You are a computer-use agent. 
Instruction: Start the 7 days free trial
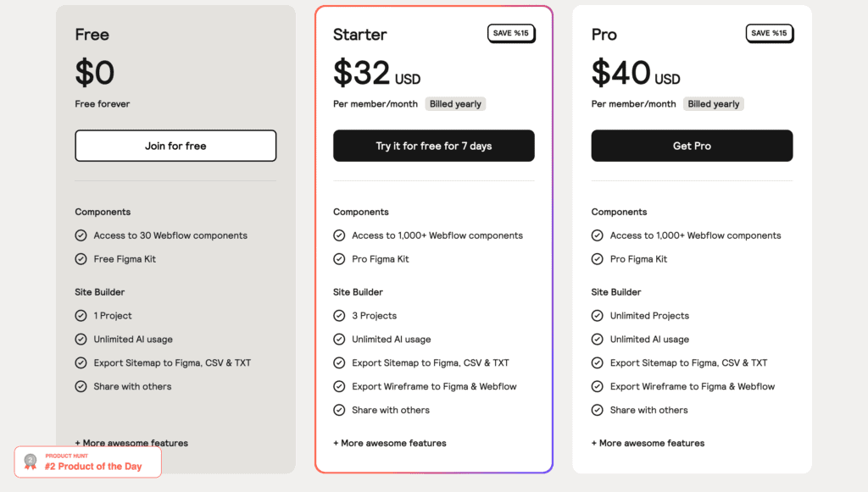click(x=434, y=146)
